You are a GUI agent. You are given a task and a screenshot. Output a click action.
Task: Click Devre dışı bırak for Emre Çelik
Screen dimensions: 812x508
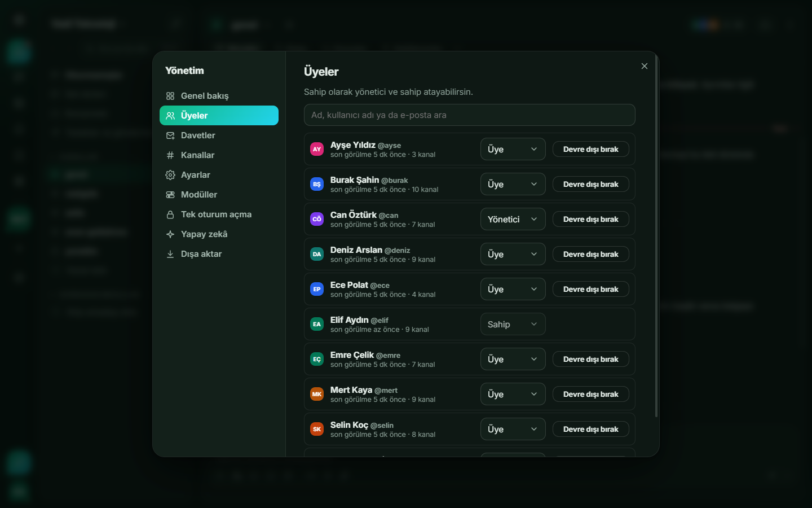point(591,359)
